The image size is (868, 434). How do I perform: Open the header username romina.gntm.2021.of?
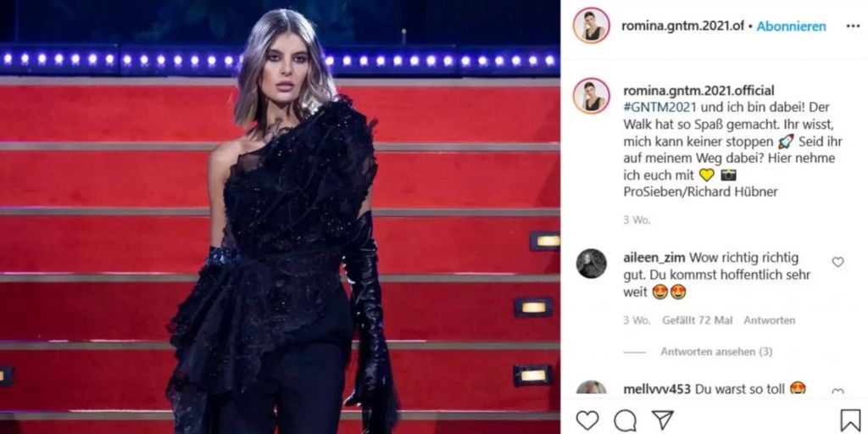click(682, 26)
